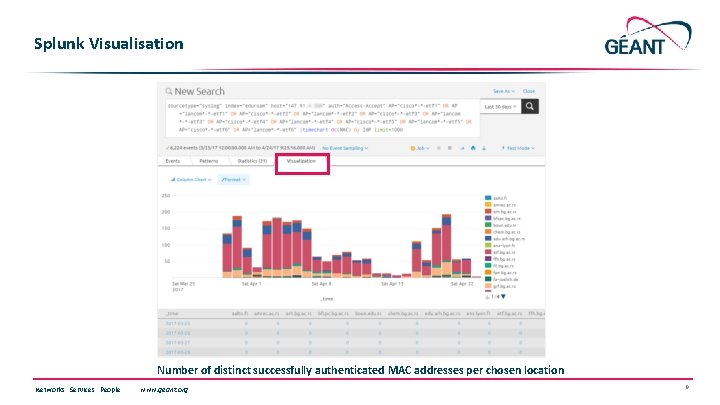Click the stop job icon
The height and width of the screenshot is (405, 720).
450,148
